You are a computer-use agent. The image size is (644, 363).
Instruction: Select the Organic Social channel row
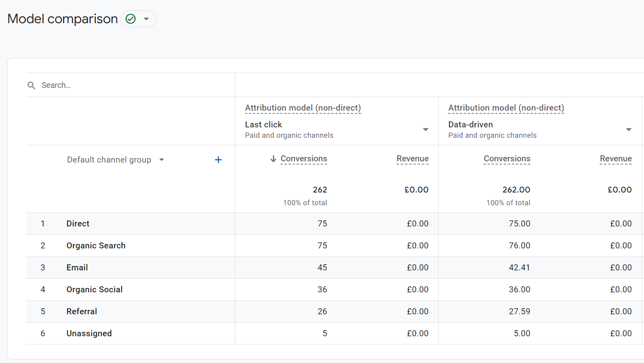334,290
